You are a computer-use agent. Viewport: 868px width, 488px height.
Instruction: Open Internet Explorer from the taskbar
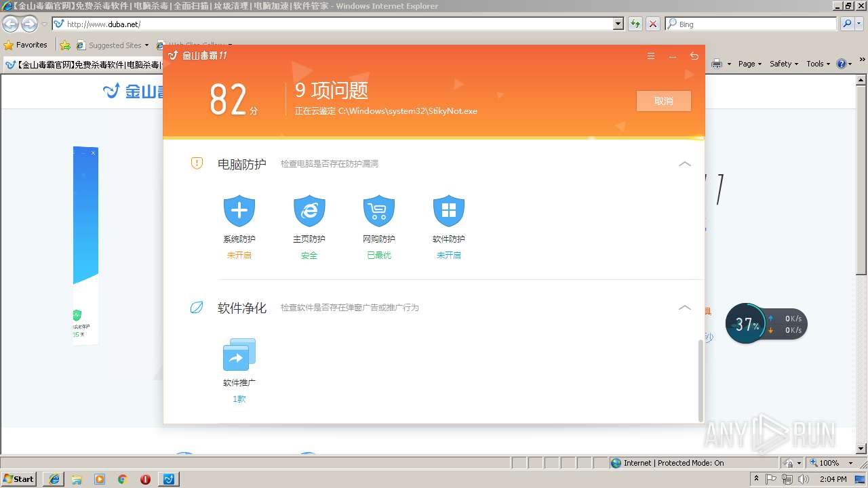tap(54, 479)
